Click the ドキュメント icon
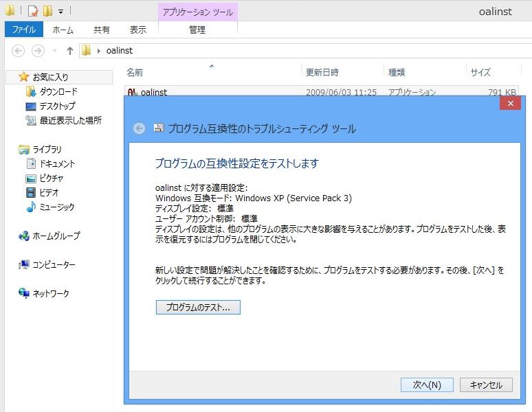 [31, 163]
